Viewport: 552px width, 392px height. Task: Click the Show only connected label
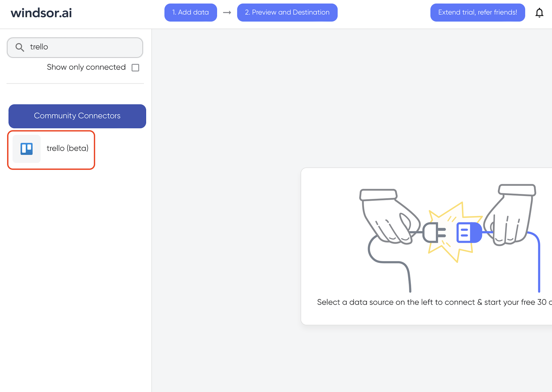pyautogui.click(x=86, y=67)
